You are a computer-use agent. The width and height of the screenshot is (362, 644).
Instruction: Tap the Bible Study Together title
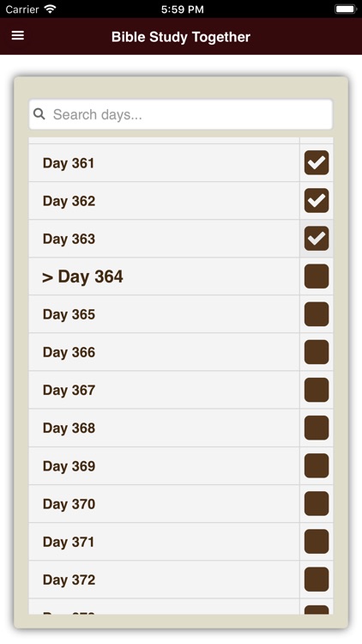pos(181,37)
